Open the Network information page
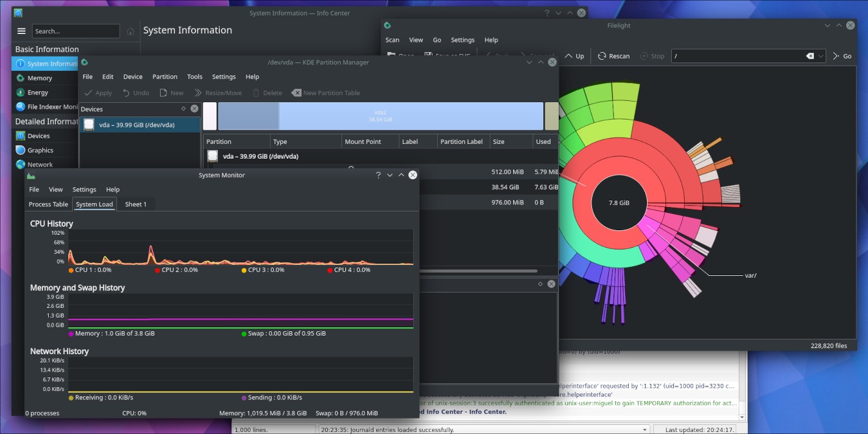This screenshot has width=868, height=434. 41,164
